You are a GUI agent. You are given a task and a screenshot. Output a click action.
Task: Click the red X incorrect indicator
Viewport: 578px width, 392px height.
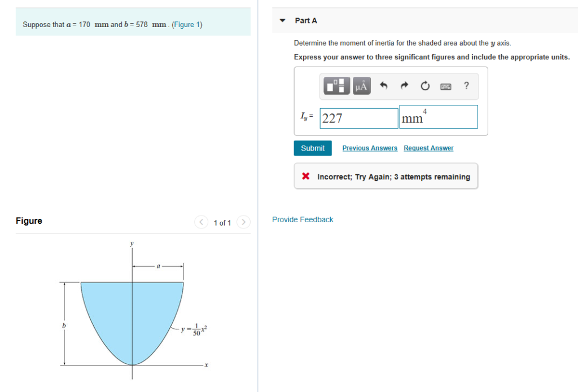click(x=305, y=176)
